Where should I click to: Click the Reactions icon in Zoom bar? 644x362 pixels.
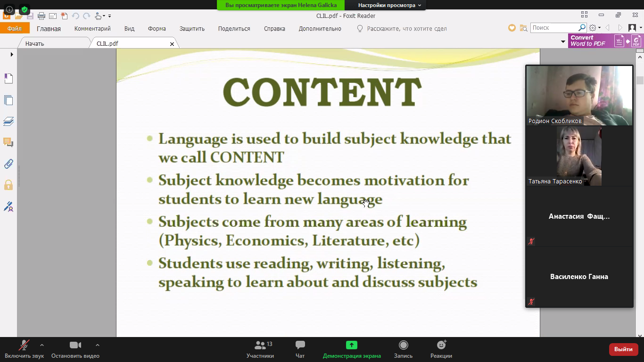441,349
